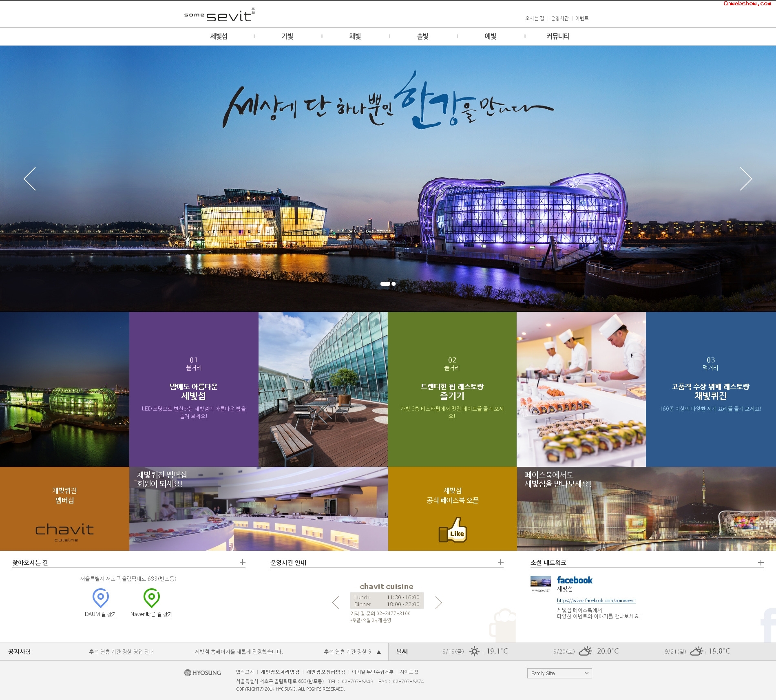Screen dimensions: 776x700
Task: Click the chavit cuisine hours heading
Action: 387,586
